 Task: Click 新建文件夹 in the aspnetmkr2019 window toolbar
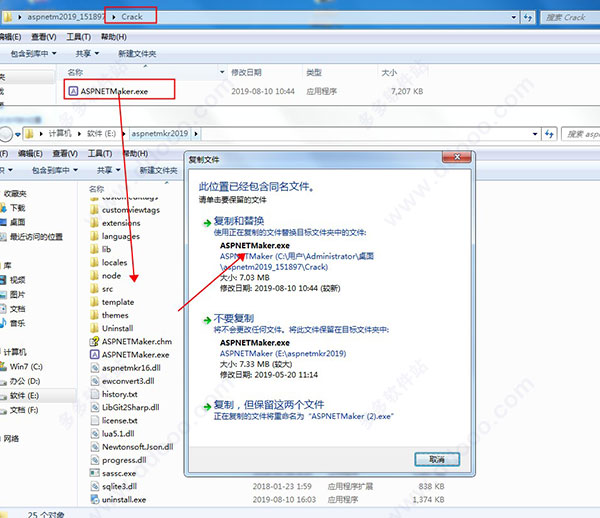pos(158,170)
